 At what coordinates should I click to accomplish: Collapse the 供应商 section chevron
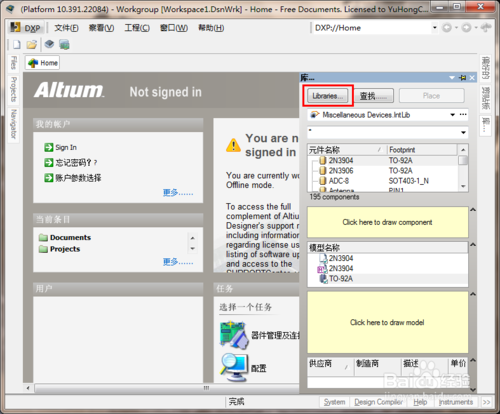pyautogui.click(x=473, y=360)
